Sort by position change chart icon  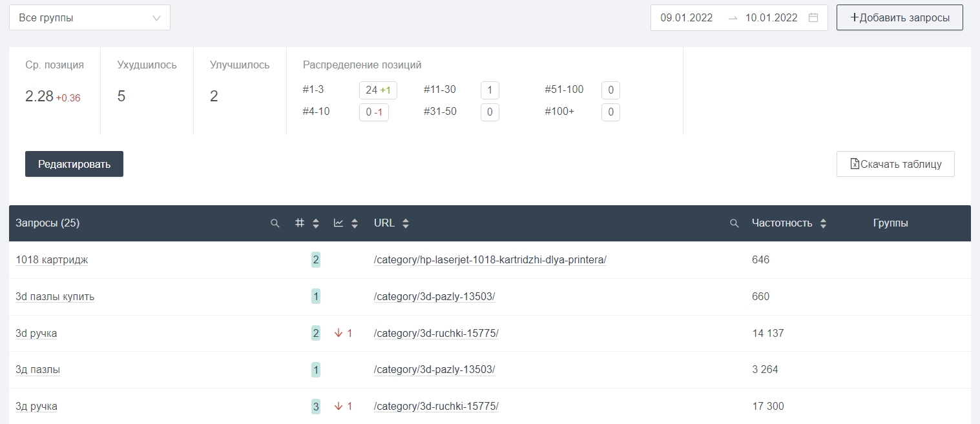(x=354, y=223)
